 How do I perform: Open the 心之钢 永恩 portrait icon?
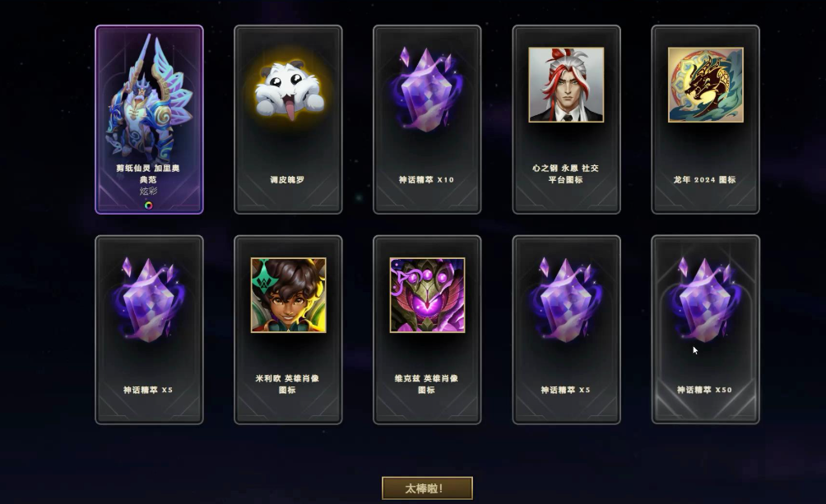pos(566,85)
